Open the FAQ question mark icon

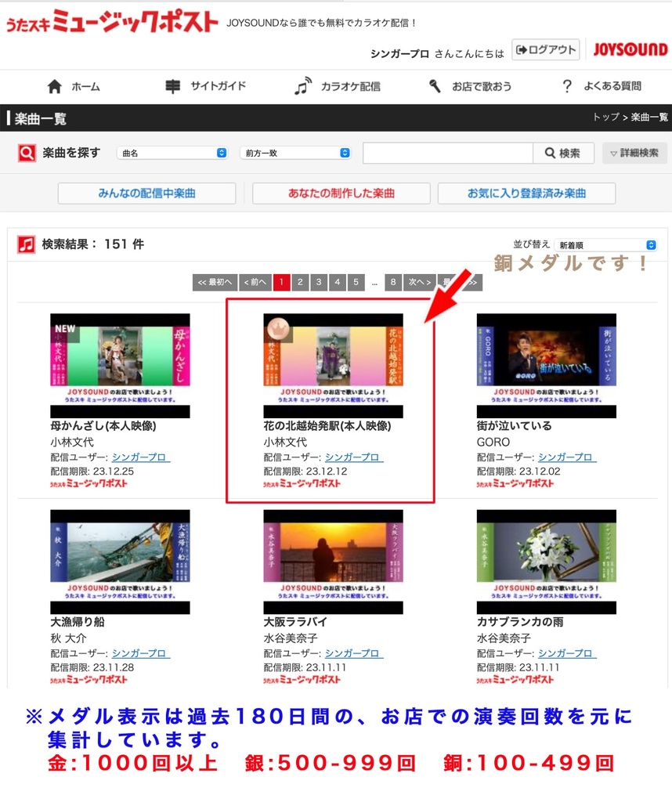[567, 86]
